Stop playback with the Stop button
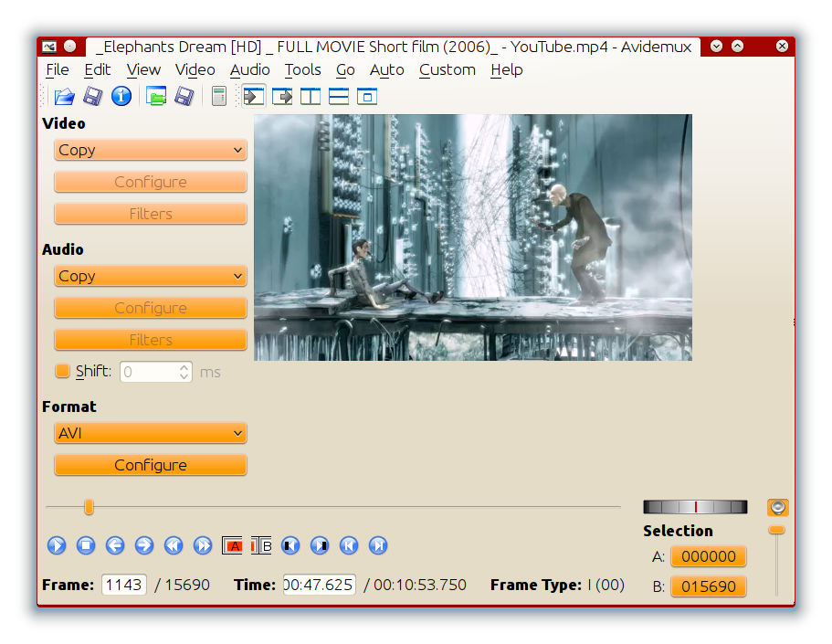Viewport: 832px width, 644px height. [x=86, y=545]
